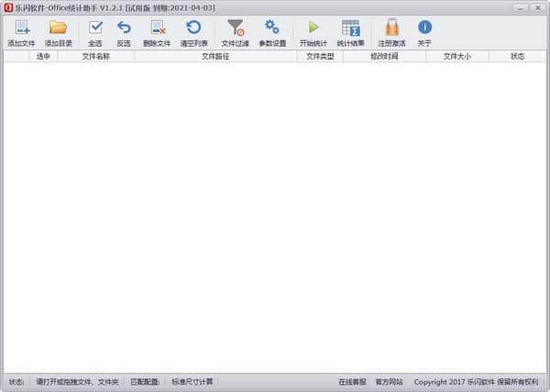This screenshot has width=550, height=392.
Task: Click the 文件大小 column header
Action: click(x=456, y=56)
